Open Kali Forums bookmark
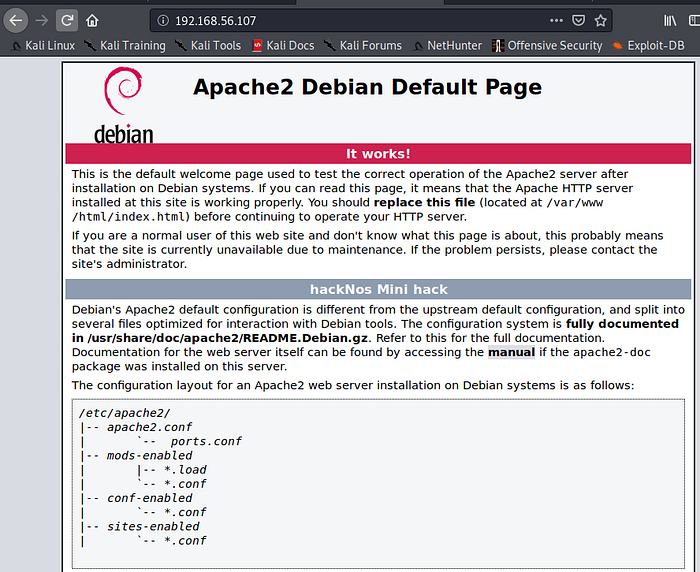The height and width of the screenshot is (572, 700). point(362,45)
